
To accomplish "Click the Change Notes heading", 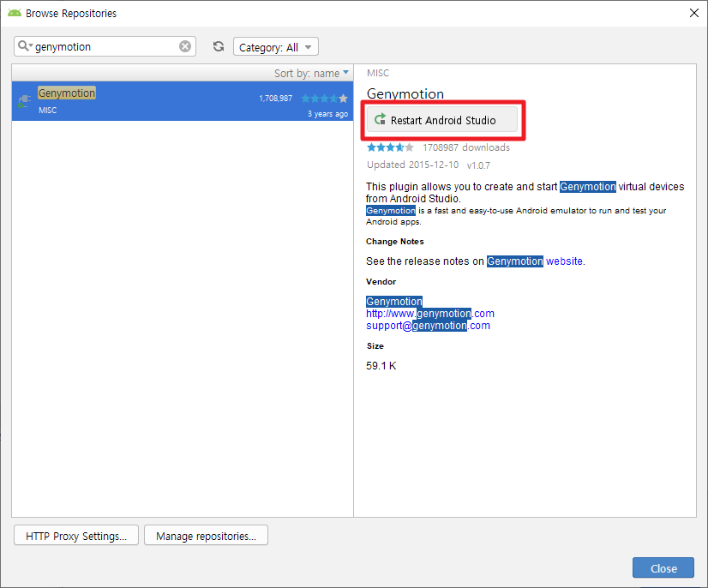I will pyautogui.click(x=394, y=241).
